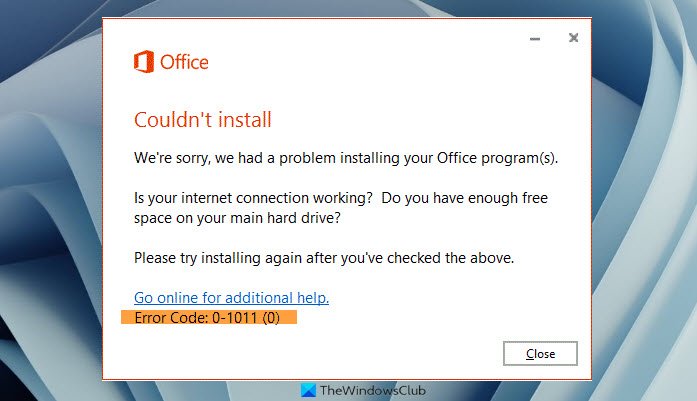Click desktop wallpaper right of the dialog
This screenshot has height=401, width=697.
(x=645, y=200)
